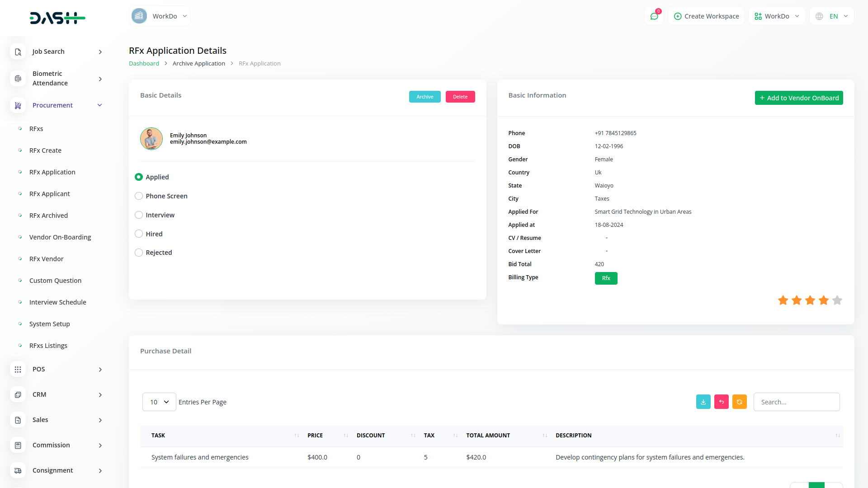Click Add to Vendor OnBoard button
This screenshot has width=868, height=488.
pyautogui.click(x=798, y=98)
